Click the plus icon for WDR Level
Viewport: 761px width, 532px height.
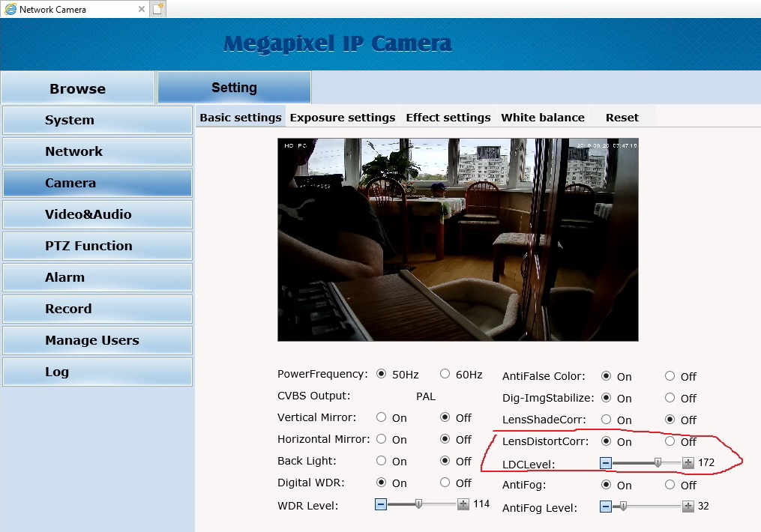point(463,504)
